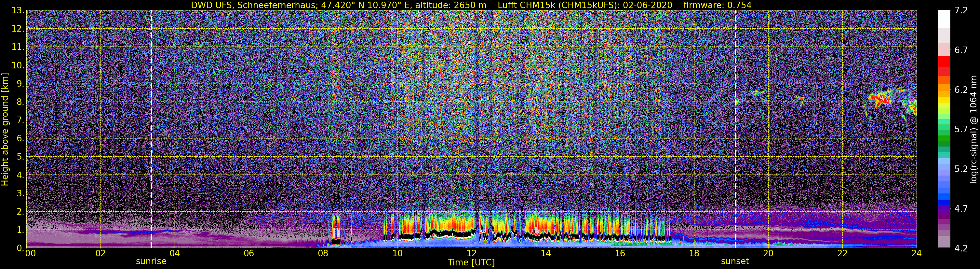Click the height axis tick '9.'
The height and width of the screenshot is (269, 980).
click(x=20, y=84)
